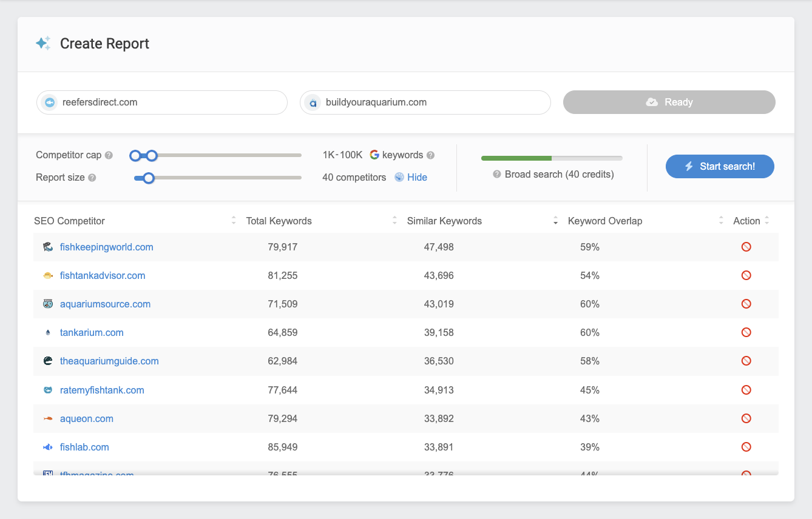This screenshot has height=519, width=812.
Task: Open fishlab.com link
Action: [x=84, y=447]
